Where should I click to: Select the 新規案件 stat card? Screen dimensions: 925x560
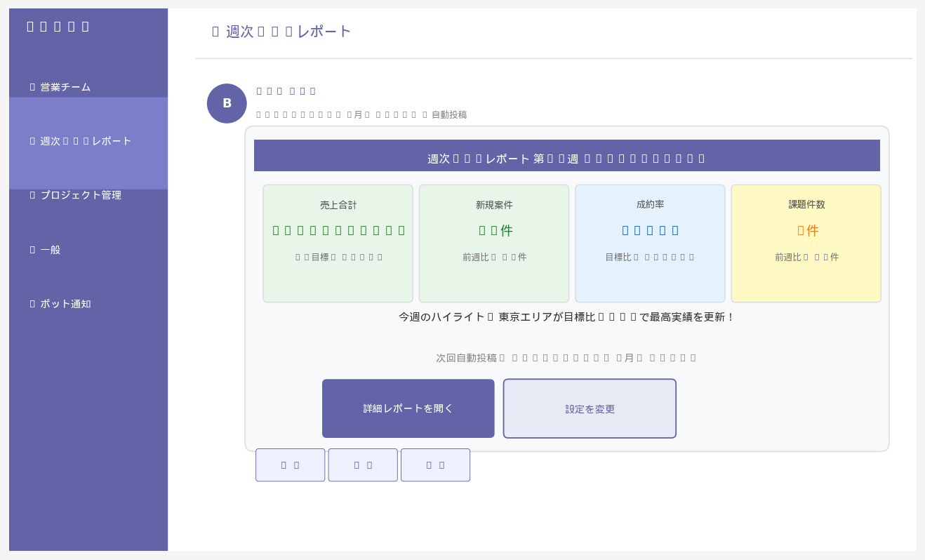coord(494,243)
